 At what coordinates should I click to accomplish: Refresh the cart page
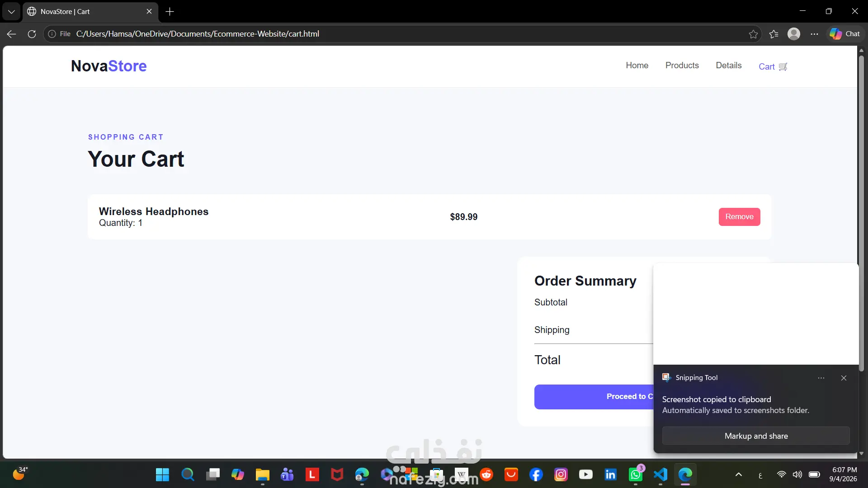point(32,34)
